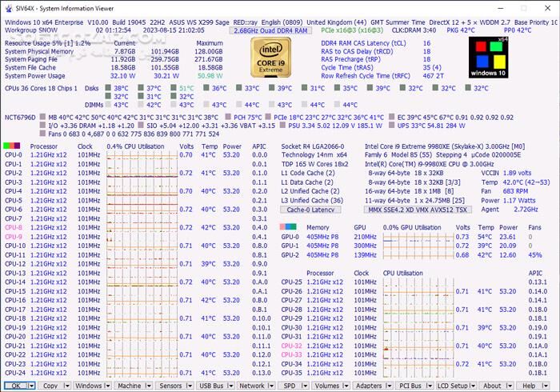Click the DDR4 RAM CAS Latency (tCL) label
The width and height of the screenshot is (560, 392).
pyautogui.click(x=363, y=43)
